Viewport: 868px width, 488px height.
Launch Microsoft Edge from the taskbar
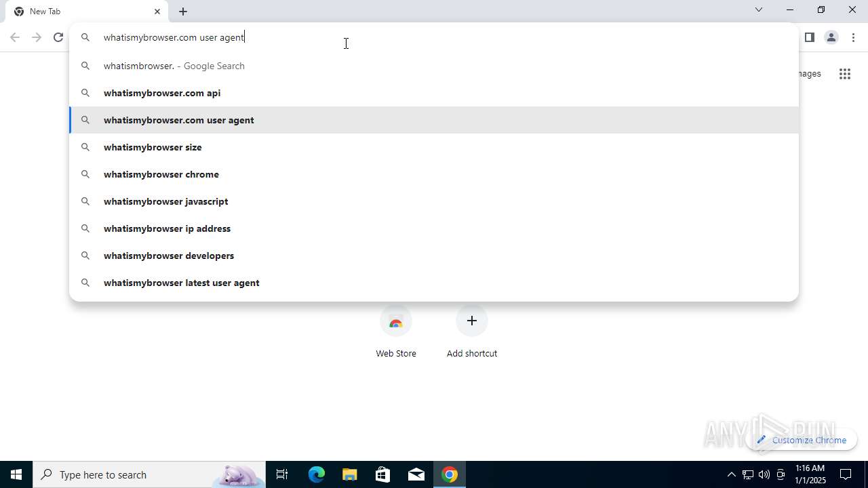coord(317,474)
